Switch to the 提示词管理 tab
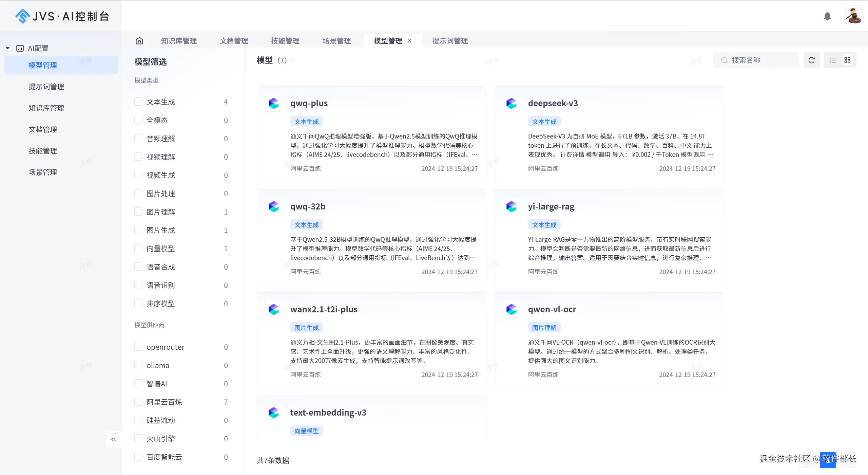868x475 pixels. coord(450,41)
